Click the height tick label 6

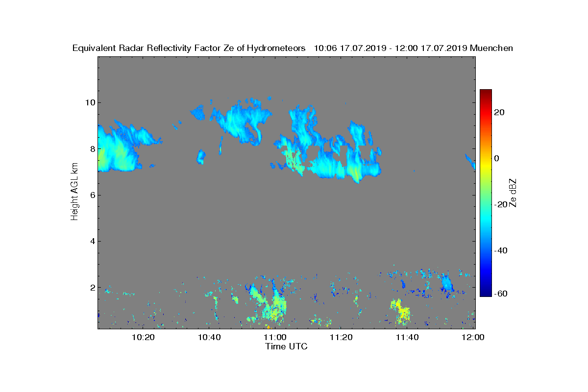(x=92, y=195)
